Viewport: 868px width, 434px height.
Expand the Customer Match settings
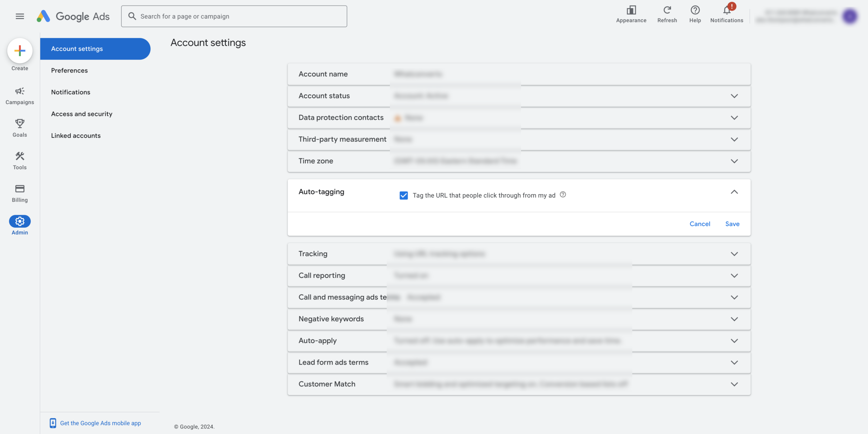coord(734,384)
